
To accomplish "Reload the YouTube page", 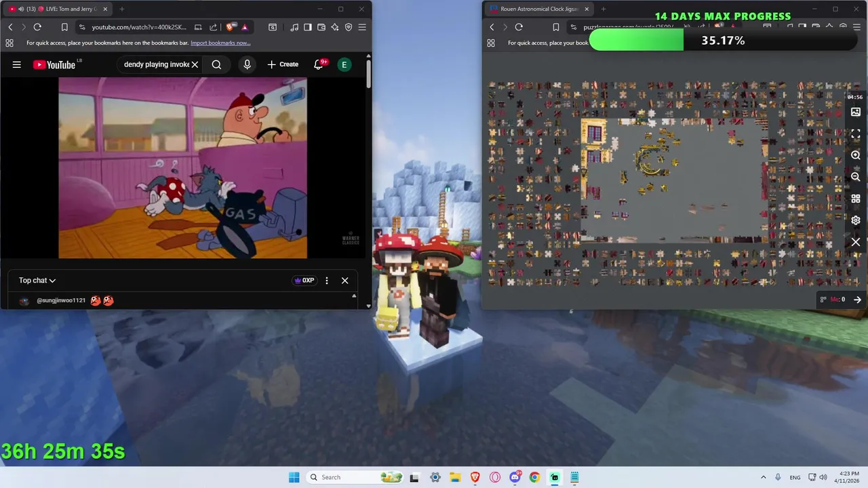I will point(37,27).
